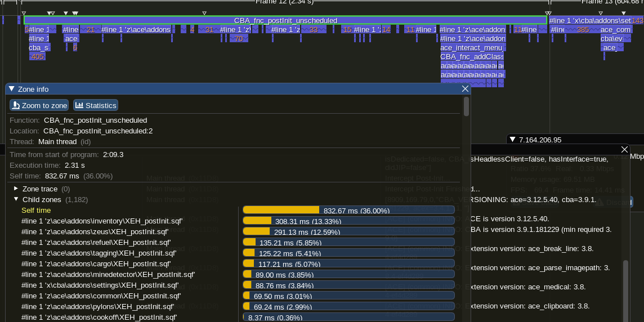Collapse the 7.164.206.95 connection window
644x322 pixels.
[512, 140]
